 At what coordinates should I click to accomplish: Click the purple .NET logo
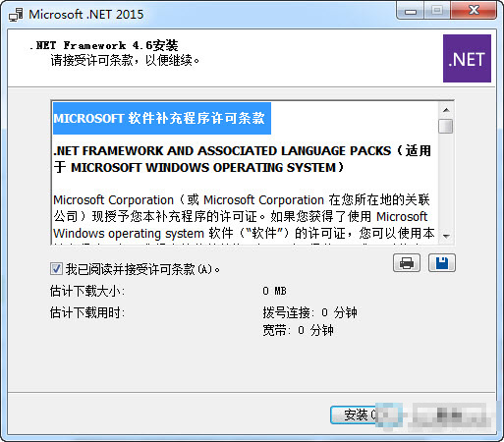[x=467, y=58]
